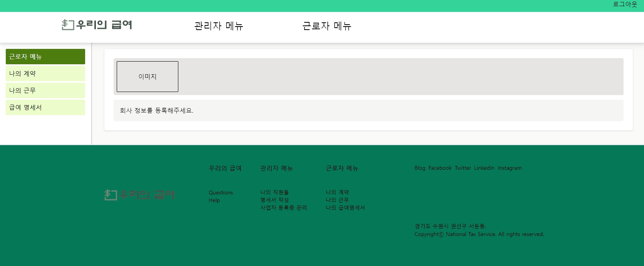
Task: Visit LinkedIn link in footer
Action: tap(484, 168)
